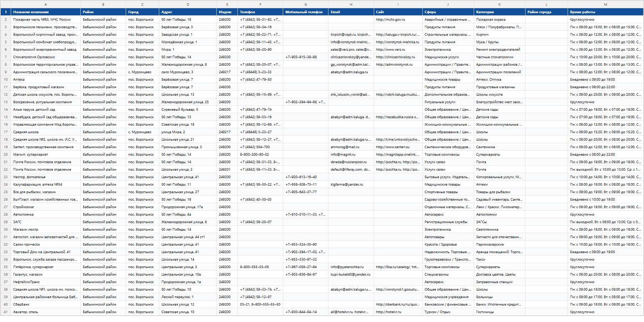644x322 pixels.
Task: Click address cell "Промышленная улица, 3"
Action: 188,147
